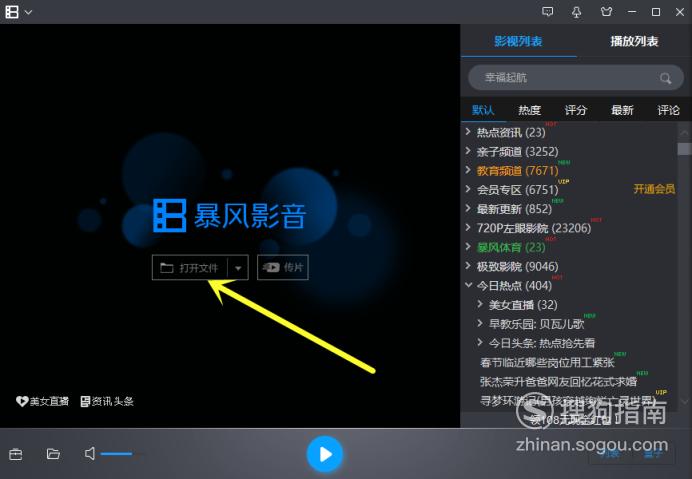Click the dropdown chevron beside the top-left logo
This screenshot has width=692, height=479.
pos(28,12)
